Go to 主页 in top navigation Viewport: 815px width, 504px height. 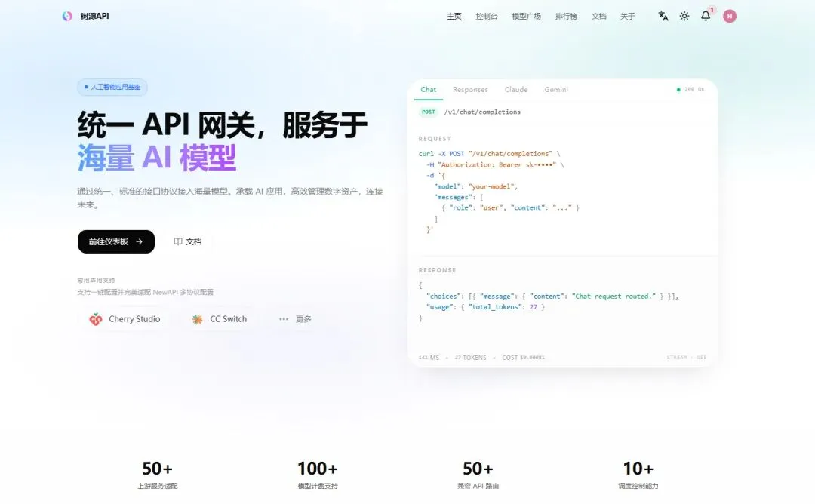pos(454,16)
